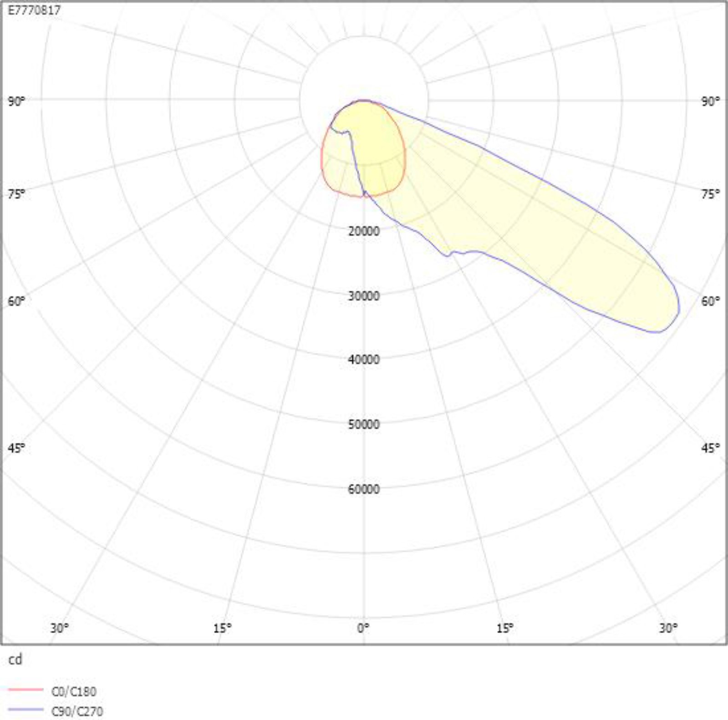The height and width of the screenshot is (720, 728).
Task: Click the 90° label on the left edge
Action: pos(16,101)
